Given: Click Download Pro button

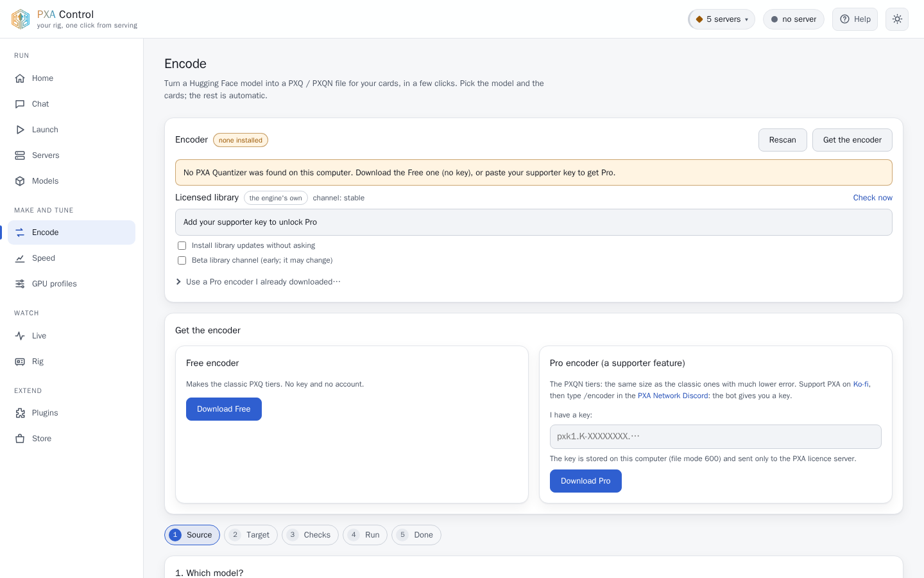Looking at the screenshot, I should click(586, 481).
